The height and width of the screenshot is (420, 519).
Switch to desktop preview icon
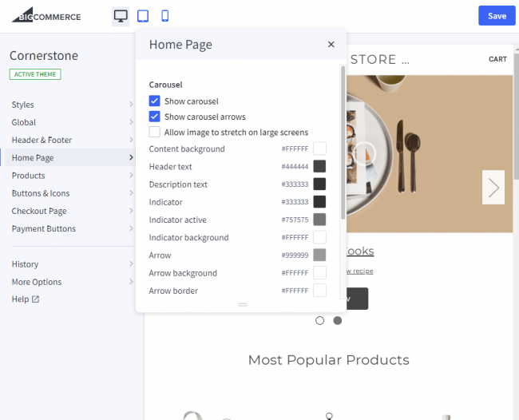pos(121,16)
